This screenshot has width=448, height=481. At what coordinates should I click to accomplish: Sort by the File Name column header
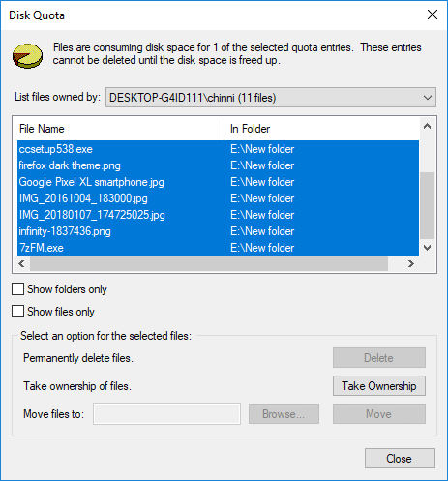pyautogui.click(x=120, y=129)
